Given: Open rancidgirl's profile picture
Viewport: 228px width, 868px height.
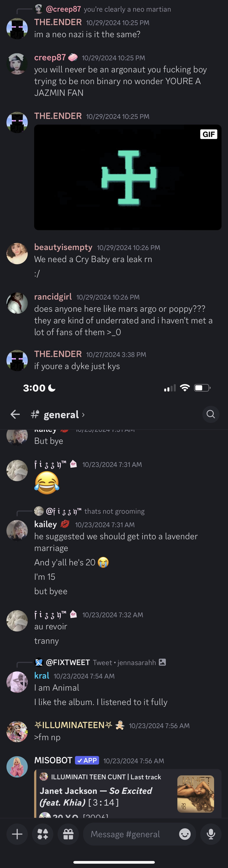Looking at the screenshot, I should [17, 303].
